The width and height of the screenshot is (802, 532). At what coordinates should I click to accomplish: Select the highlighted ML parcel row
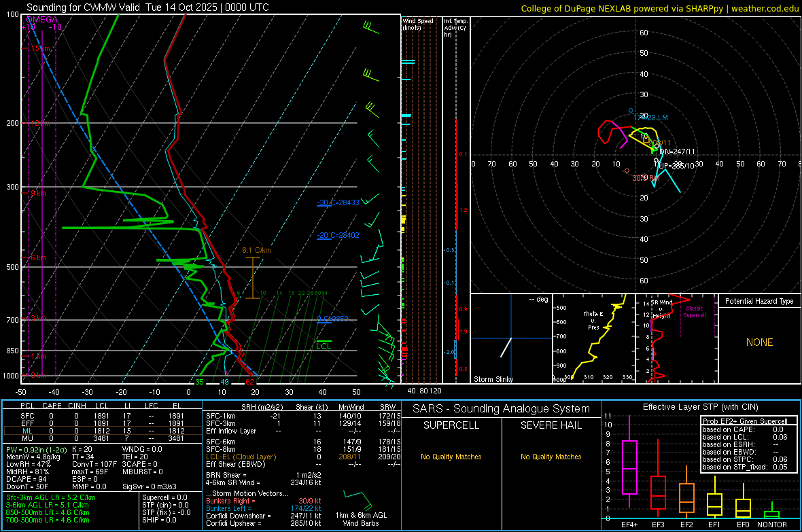click(x=102, y=431)
